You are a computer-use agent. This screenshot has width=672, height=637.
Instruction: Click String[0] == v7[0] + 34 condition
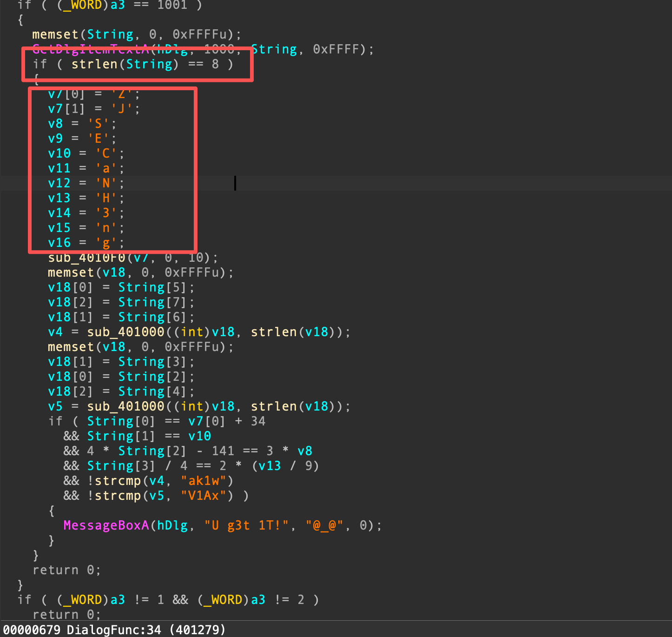click(176, 421)
